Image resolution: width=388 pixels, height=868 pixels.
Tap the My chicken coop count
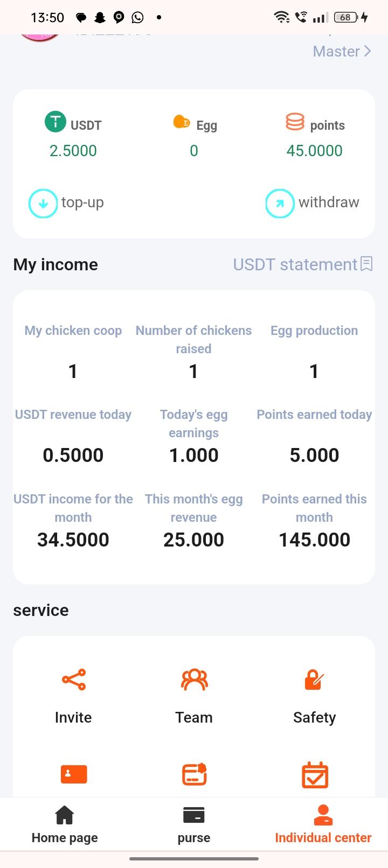click(73, 372)
